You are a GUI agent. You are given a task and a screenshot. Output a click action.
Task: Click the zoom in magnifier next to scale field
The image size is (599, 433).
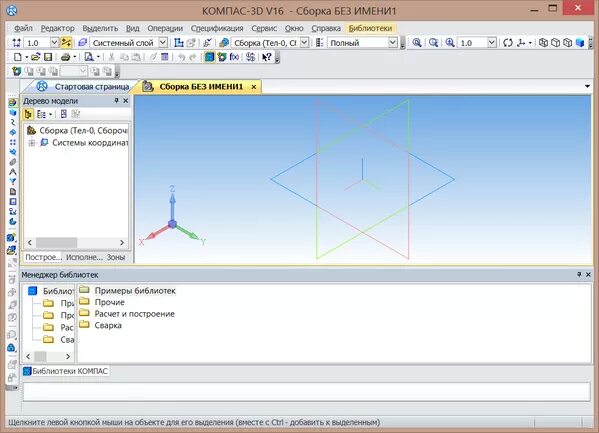[x=450, y=43]
